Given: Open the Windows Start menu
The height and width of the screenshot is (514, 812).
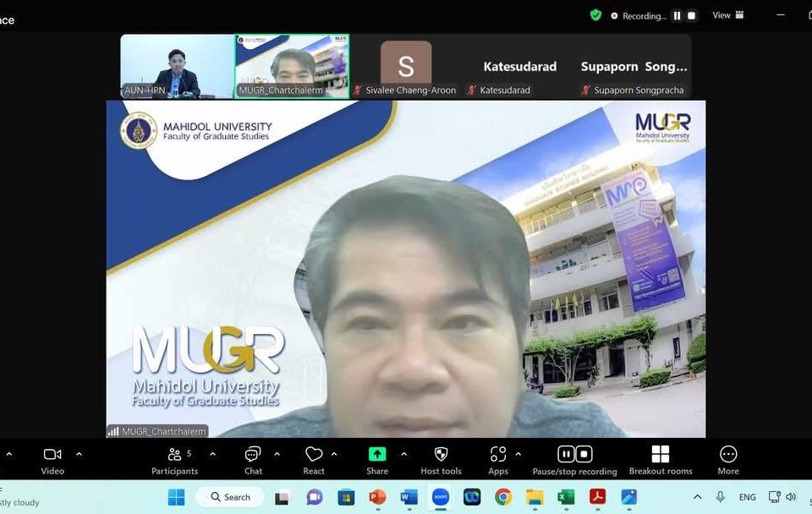Looking at the screenshot, I should [x=176, y=497].
